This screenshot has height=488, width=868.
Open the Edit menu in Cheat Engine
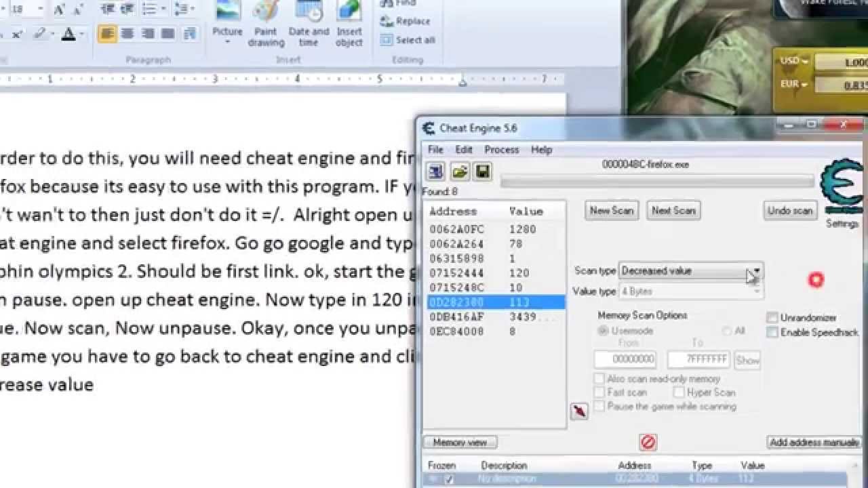pos(464,150)
